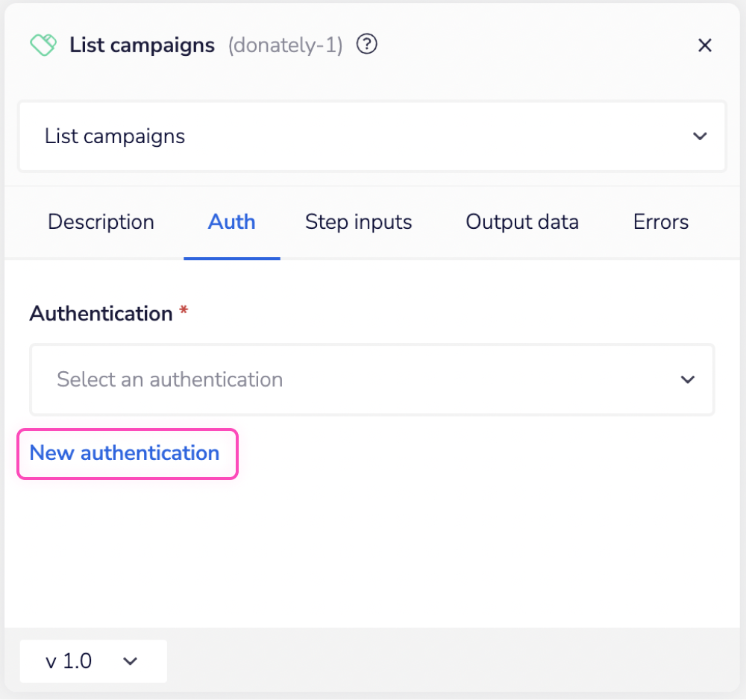
Task: Click the X icon to close the panel
Action: click(x=704, y=45)
